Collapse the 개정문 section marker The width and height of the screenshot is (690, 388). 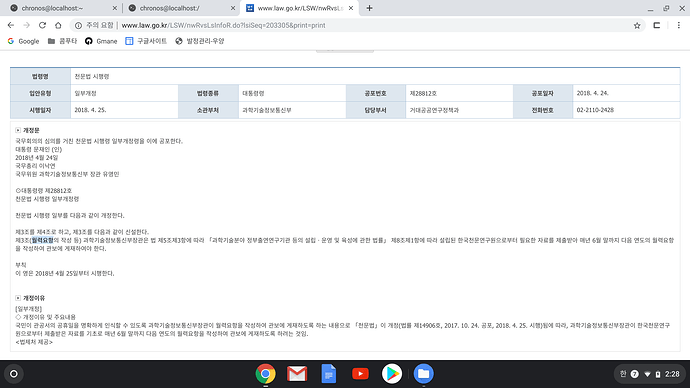click(18, 130)
